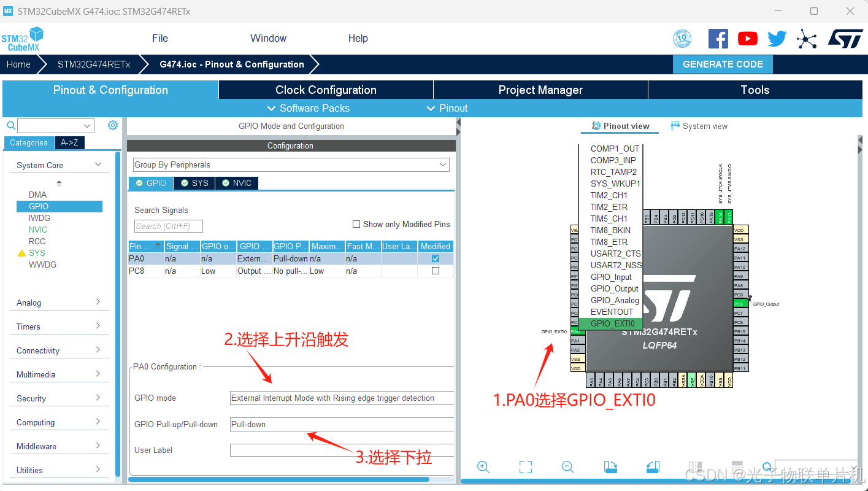Select the A->Z tab
The image size is (868, 491).
coord(69,142)
